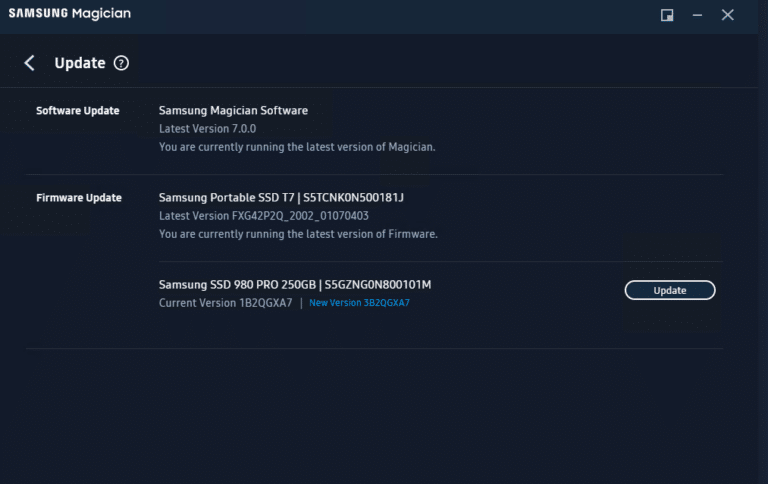Screen dimensions: 768x484
Task: Click the New Version 3B2QGXA7 link
Action: [x=359, y=303]
